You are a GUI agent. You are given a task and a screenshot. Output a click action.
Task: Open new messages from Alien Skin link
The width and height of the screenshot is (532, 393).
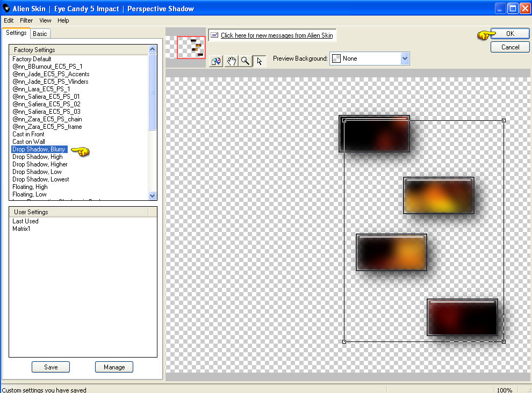pyautogui.click(x=277, y=35)
